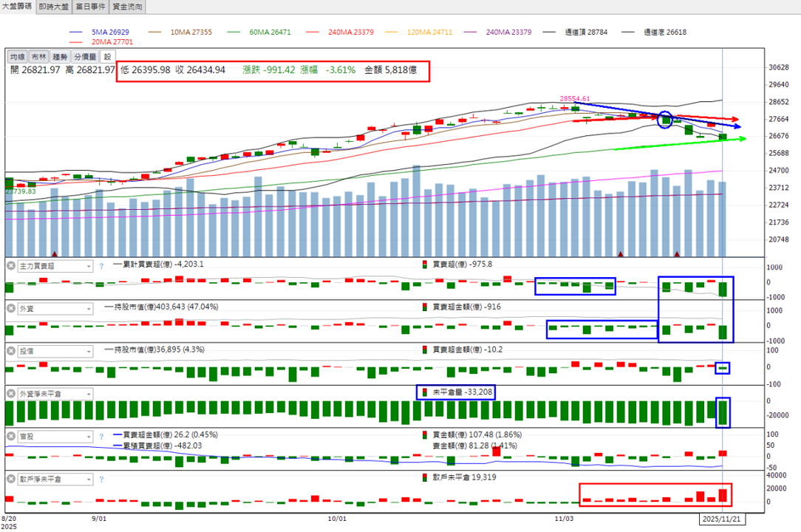Screen dimensions: 801x532
Task: Remove the 外資 indicator panel
Action: (11, 308)
